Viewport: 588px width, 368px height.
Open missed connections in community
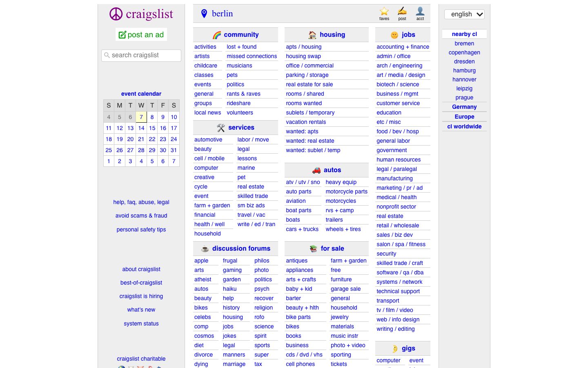tap(252, 56)
